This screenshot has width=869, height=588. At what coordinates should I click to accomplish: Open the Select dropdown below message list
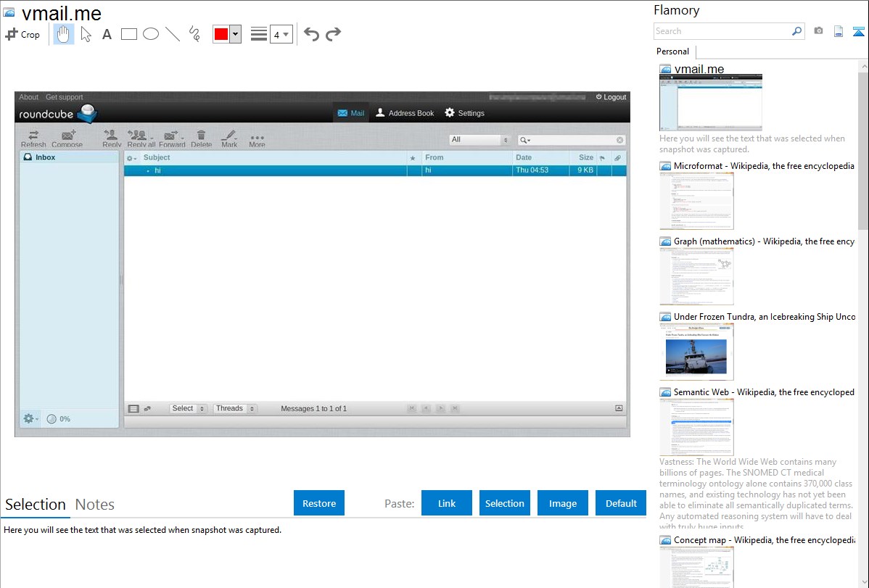(188, 408)
